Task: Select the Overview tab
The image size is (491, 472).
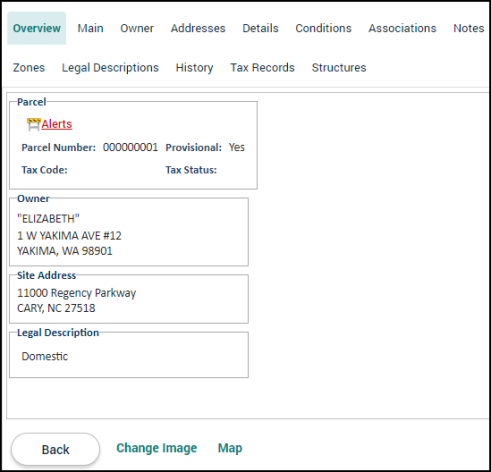Action: pyautogui.click(x=37, y=28)
